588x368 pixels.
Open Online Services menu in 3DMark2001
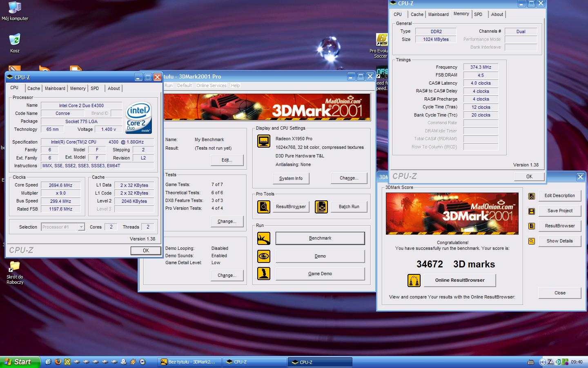click(x=211, y=85)
